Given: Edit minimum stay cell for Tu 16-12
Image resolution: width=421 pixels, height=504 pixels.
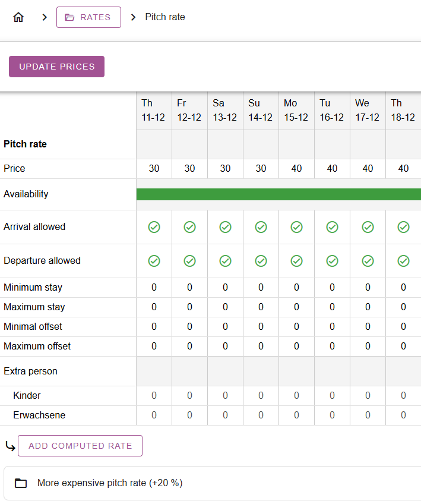Looking at the screenshot, I should tap(332, 288).
